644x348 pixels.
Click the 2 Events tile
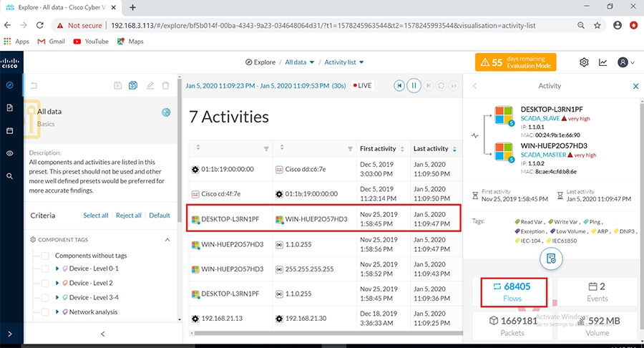coord(597,292)
